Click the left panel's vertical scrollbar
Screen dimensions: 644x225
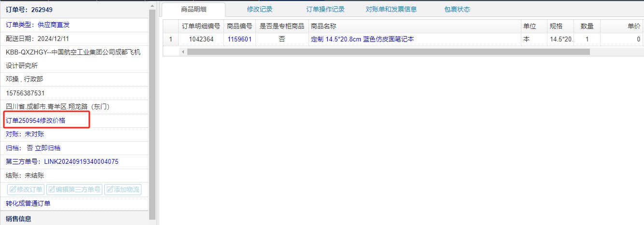[x=153, y=114]
